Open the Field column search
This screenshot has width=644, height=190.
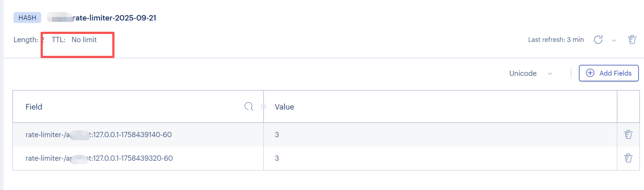pyautogui.click(x=249, y=106)
